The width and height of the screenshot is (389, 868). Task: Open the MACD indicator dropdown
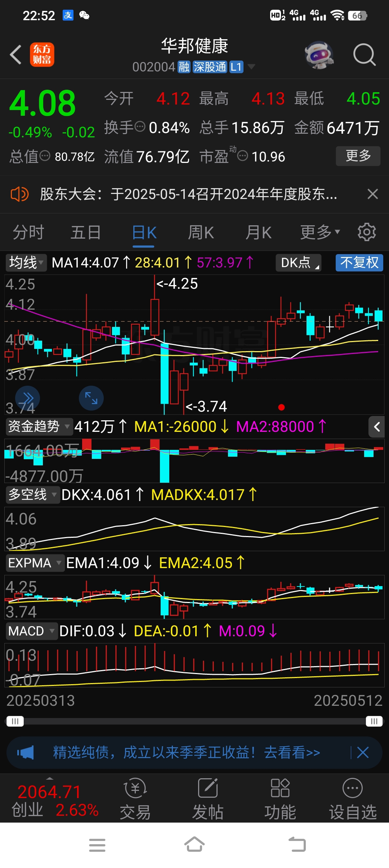(x=32, y=631)
